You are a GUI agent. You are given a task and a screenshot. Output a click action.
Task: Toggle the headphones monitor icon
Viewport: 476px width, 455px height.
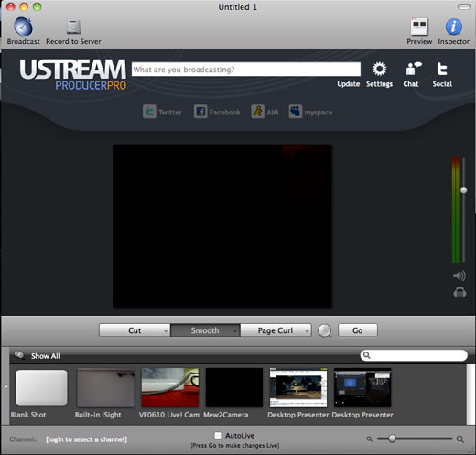460,292
